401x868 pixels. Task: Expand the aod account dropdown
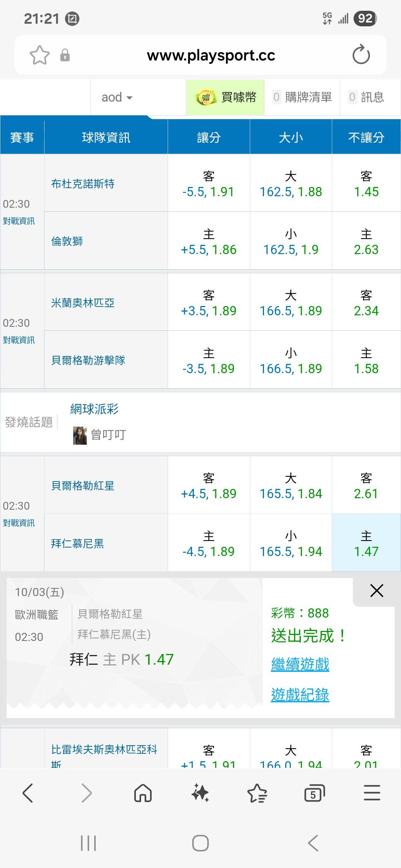click(117, 97)
